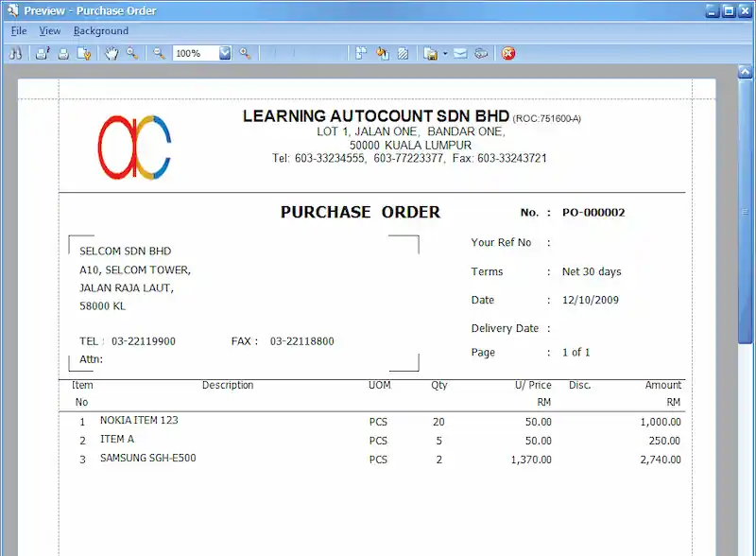Click the Export Document icon

(430, 54)
